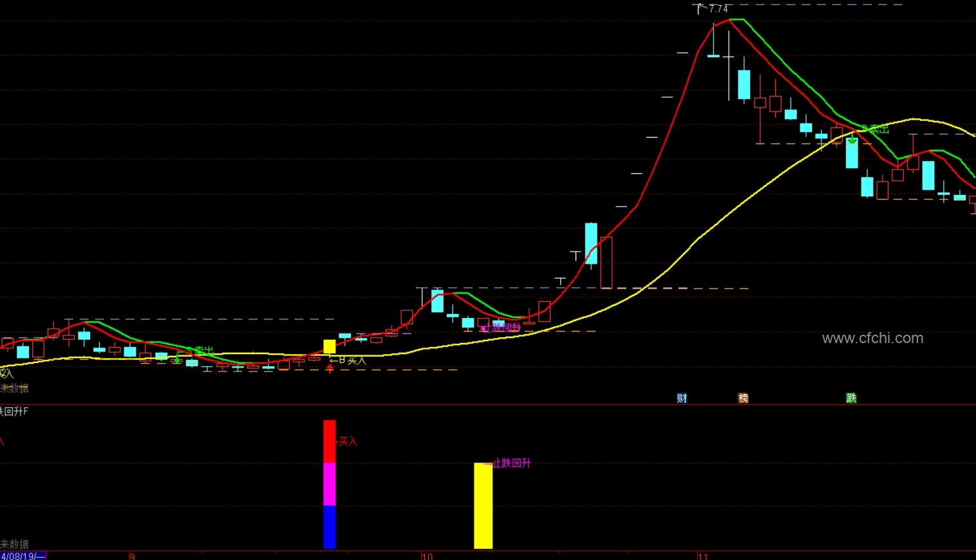This screenshot has width=976, height=560.
Task: Click the red up arrow buy signal
Action: 330,369
